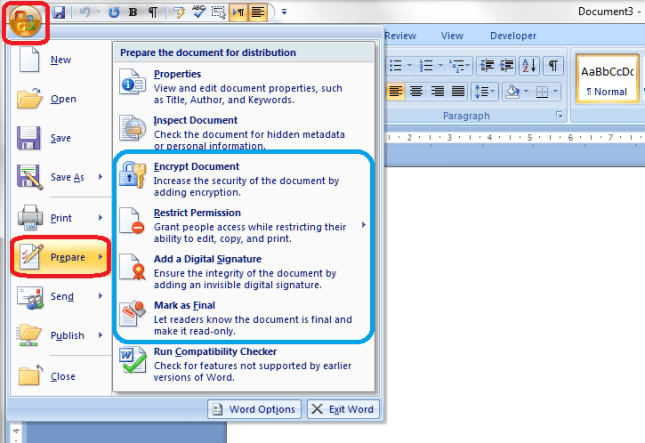Viewport: 645px width, 443px height.
Task: Click Save icon in Quick Access Toolbar
Action: [x=58, y=12]
